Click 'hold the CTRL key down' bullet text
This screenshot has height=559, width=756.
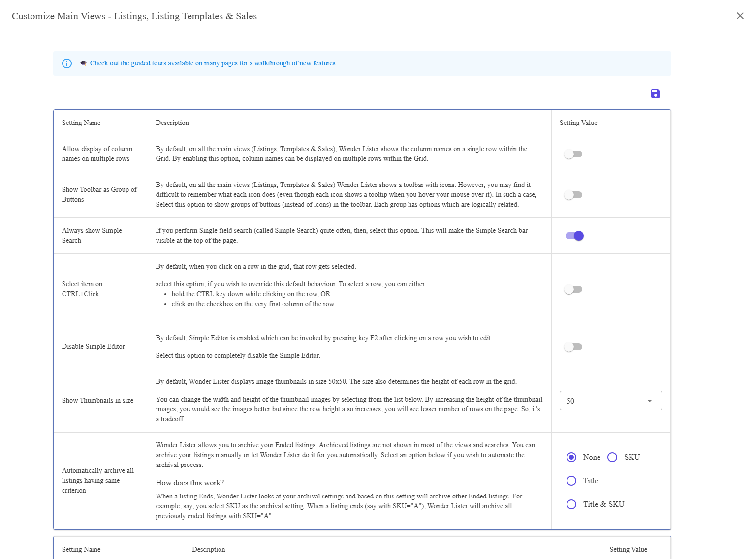pos(251,294)
